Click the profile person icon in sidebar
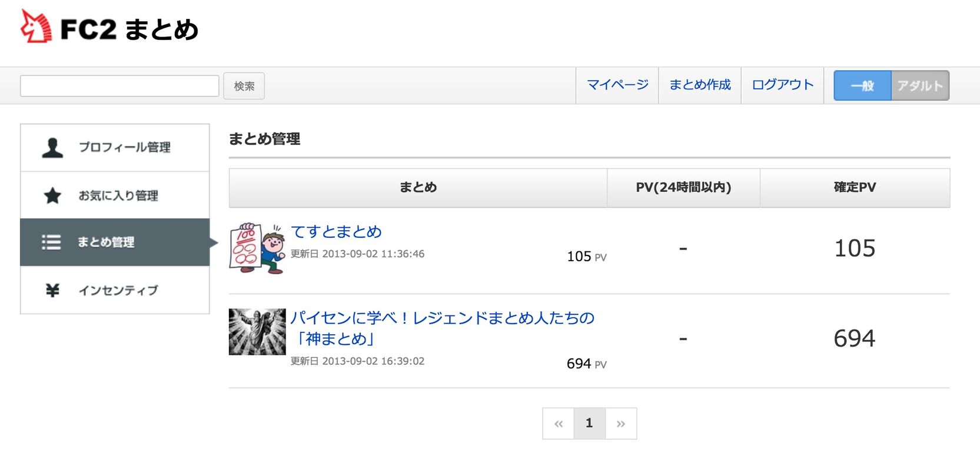The height and width of the screenshot is (452, 980). pyautogui.click(x=52, y=148)
